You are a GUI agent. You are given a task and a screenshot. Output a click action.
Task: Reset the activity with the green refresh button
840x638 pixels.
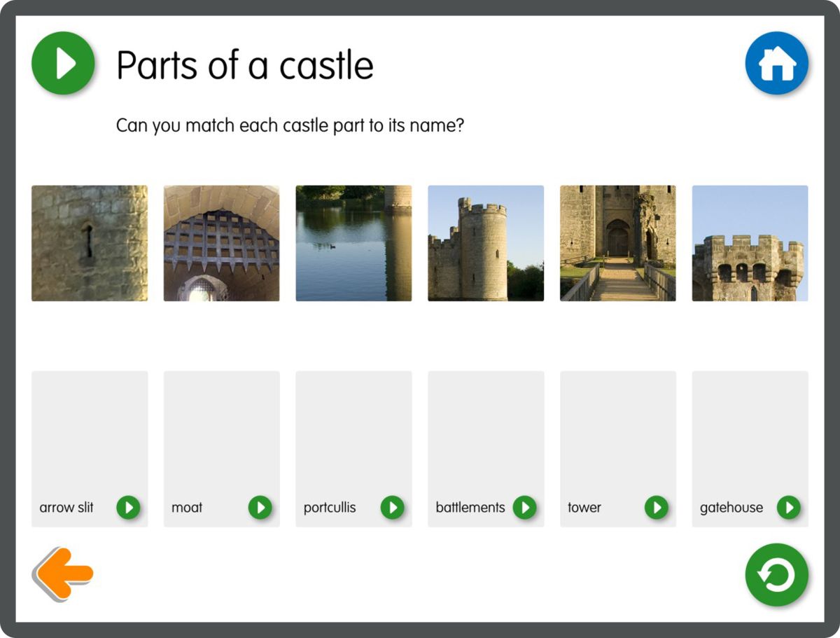776,575
